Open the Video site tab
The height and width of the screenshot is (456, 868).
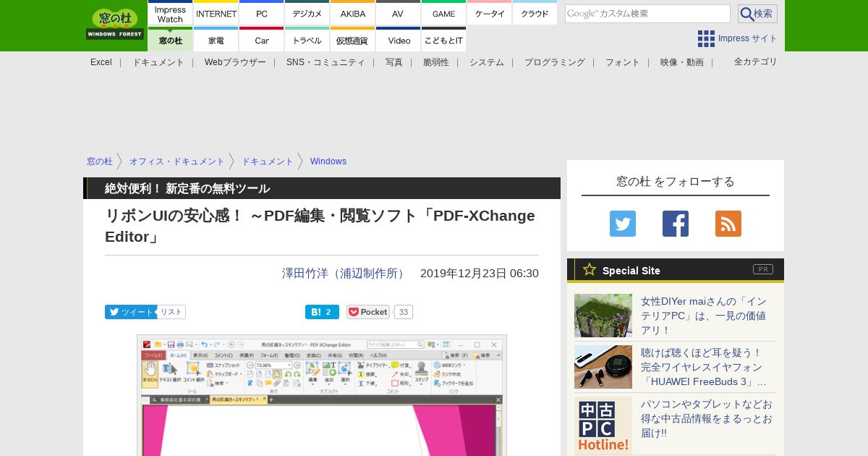pos(398,40)
